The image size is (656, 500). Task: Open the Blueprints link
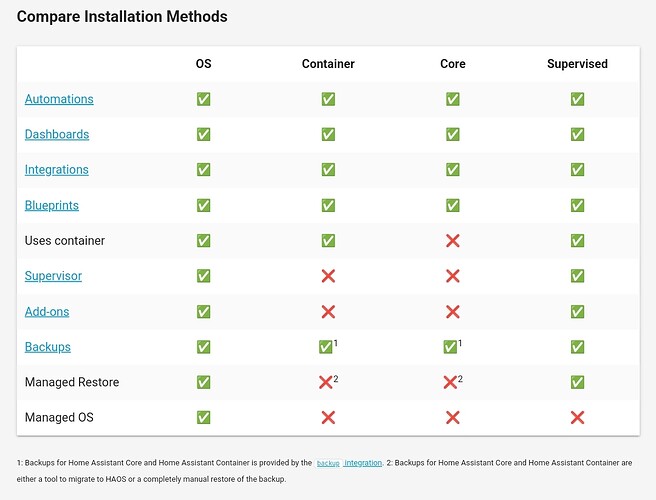tap(51, 205)
